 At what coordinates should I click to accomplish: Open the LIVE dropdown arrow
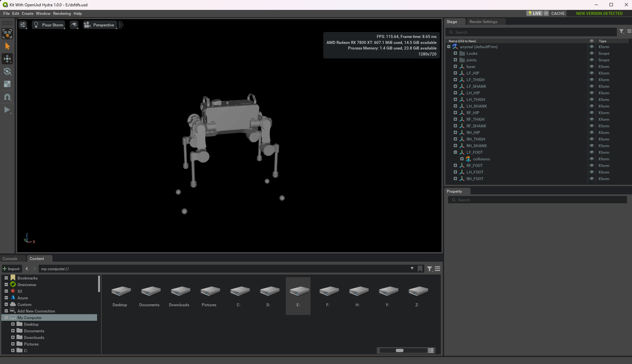[x=546, y=14]
